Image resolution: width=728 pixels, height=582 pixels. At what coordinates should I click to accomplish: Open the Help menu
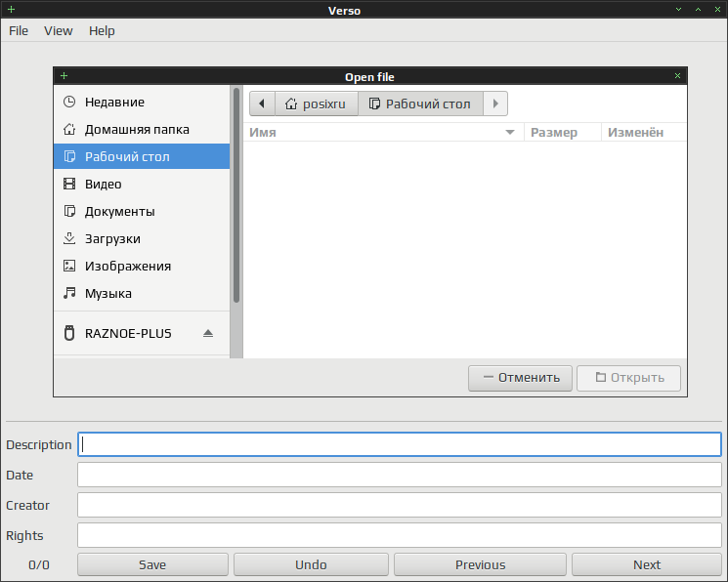(102, 30)
